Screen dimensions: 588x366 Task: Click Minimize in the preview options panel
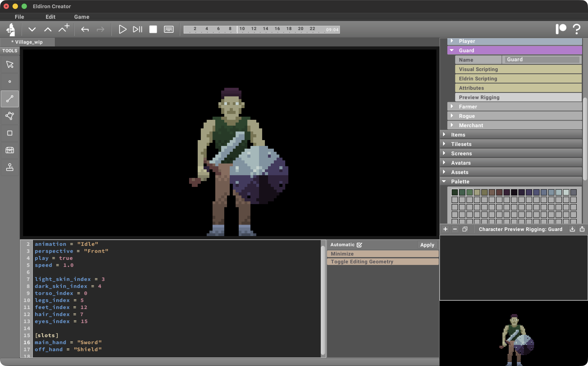point(382,254)
